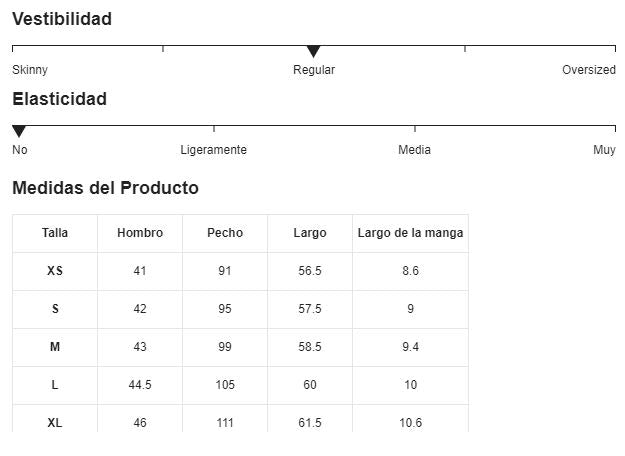625x456 pixels.
Task: Click the Hombro column header
Action: point(140,233)
